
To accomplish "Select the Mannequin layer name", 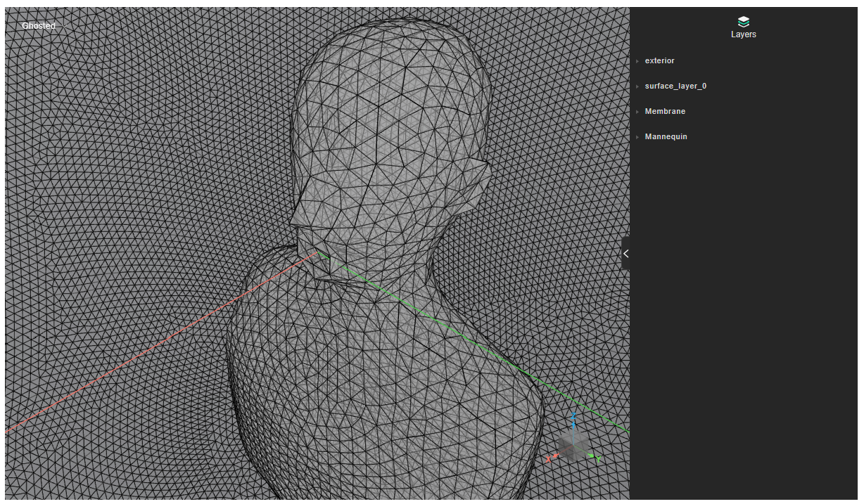I will coord(666,137).
